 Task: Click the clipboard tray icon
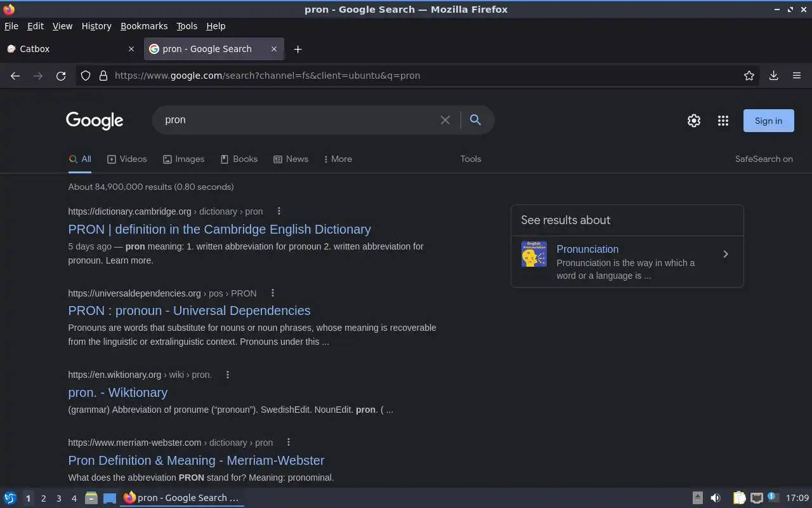pos(739,498)
